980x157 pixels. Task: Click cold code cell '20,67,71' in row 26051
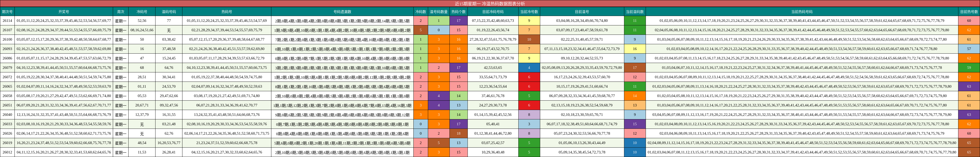point(142,105)
